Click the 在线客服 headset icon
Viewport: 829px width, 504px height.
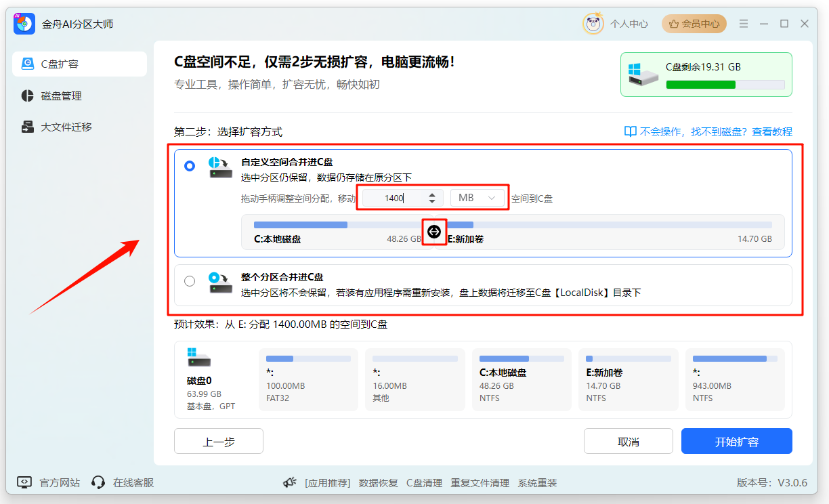98,482
